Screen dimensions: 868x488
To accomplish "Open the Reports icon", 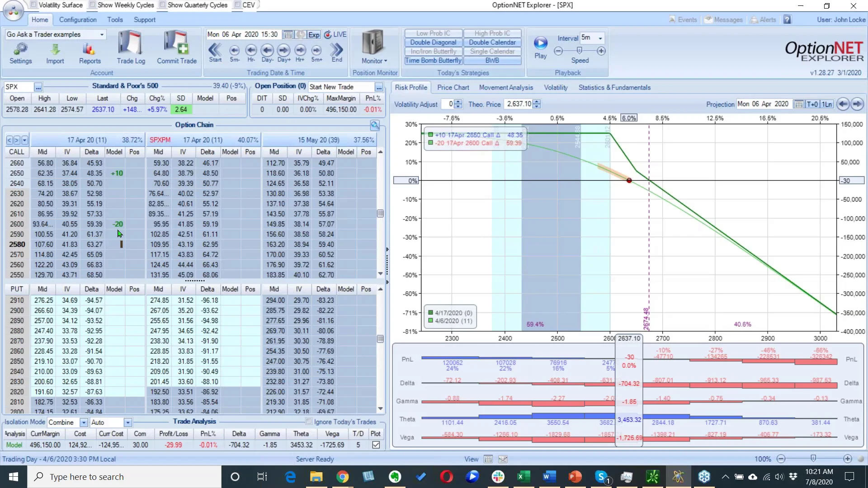I will pyautogui.click(x=90, y=53).
